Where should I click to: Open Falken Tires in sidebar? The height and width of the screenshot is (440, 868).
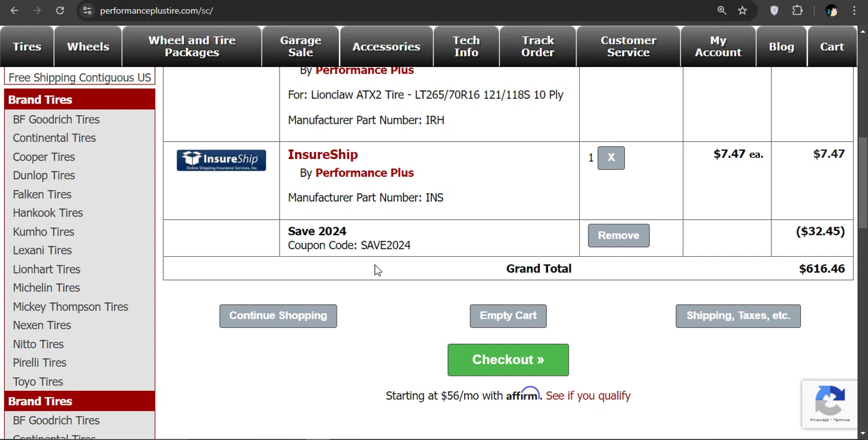42,194
